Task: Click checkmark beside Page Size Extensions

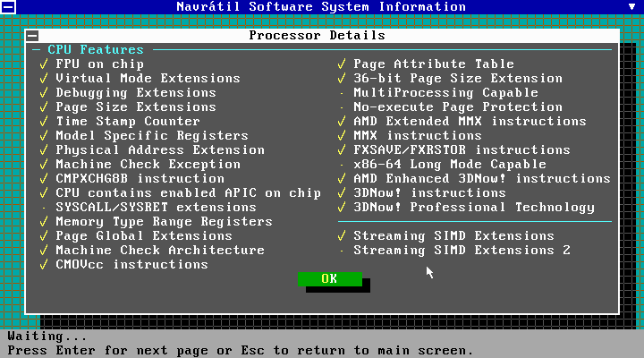Action: coord(44,107)
